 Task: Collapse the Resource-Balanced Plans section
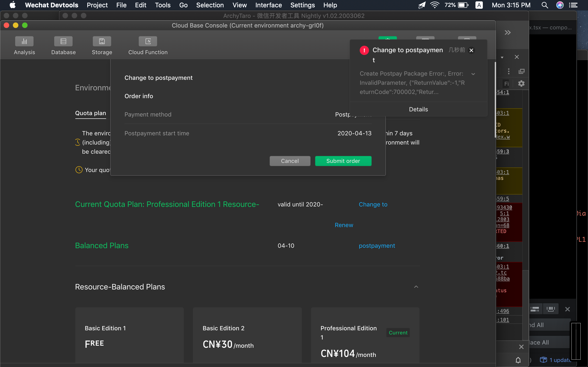click(x=416, y=287)
